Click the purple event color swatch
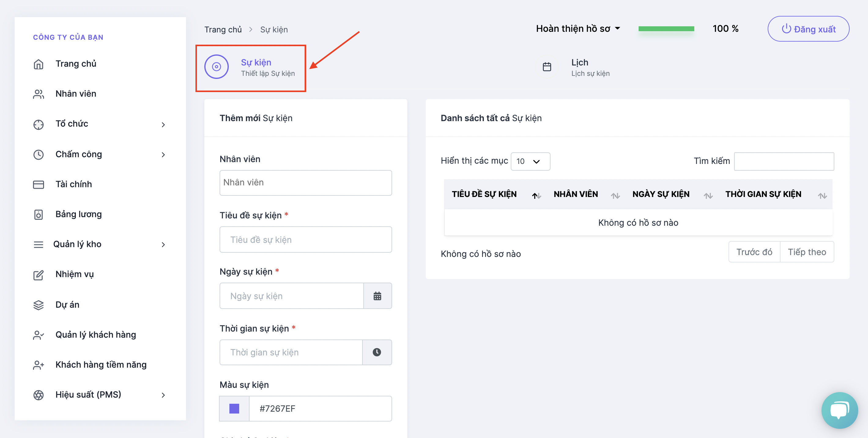This screenshot has width=868, height=438. coord(234,409)
